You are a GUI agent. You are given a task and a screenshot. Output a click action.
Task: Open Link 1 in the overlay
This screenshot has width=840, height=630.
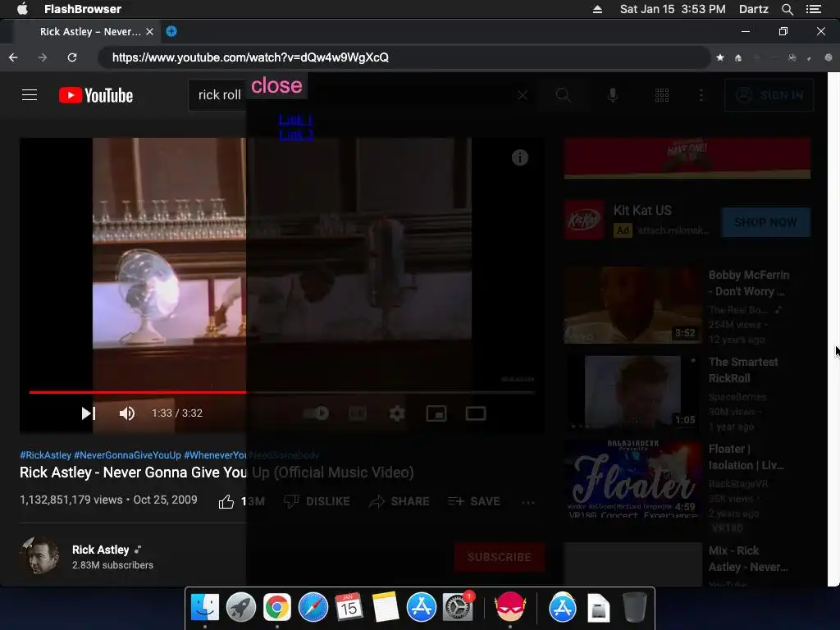pos(295,120)
